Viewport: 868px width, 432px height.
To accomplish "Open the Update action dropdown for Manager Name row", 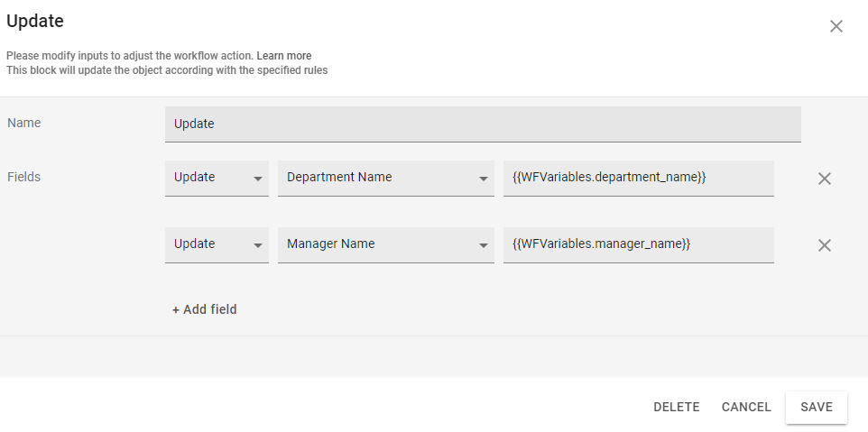I will [215, 244].
